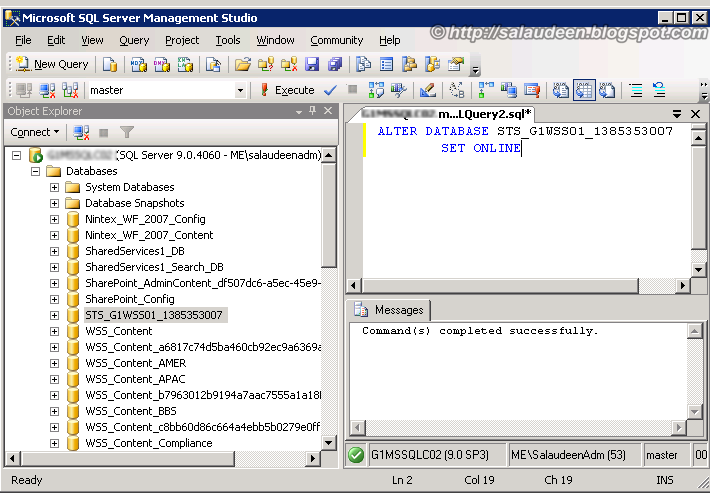710x493 pixels.
Task: Select the WSS_Content_Compliance database
Action: click(x=149, y=443)
